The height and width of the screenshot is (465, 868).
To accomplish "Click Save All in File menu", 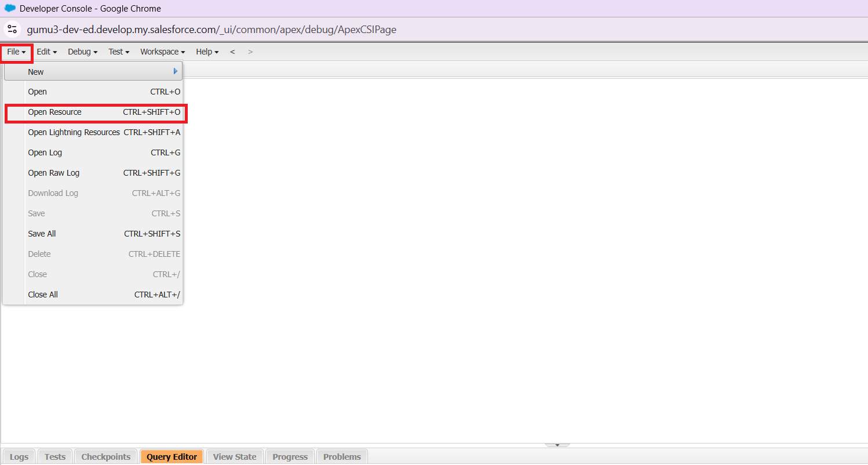I will (x=42, y=234).
